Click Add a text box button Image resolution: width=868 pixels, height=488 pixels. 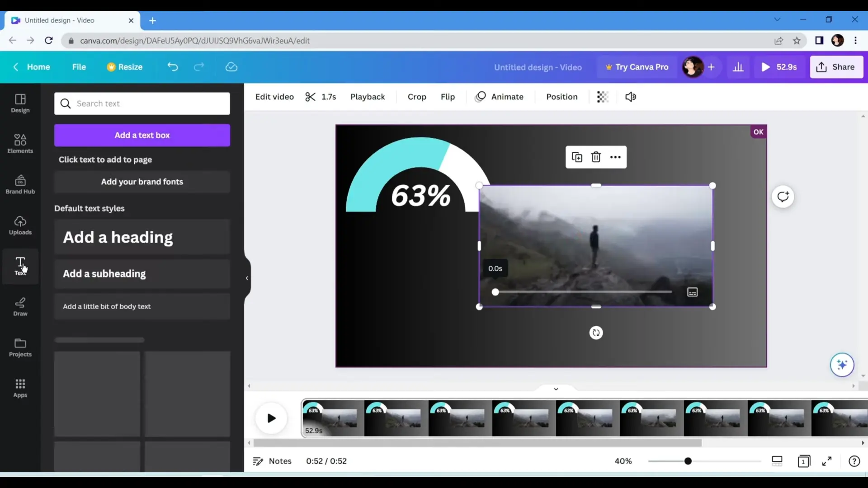[x=142, y=135]
